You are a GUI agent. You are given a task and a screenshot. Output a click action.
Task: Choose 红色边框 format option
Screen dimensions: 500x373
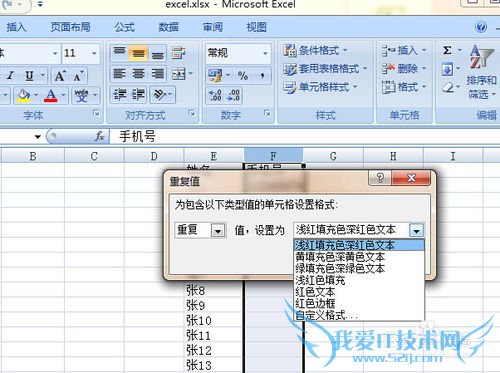[359, 303]
